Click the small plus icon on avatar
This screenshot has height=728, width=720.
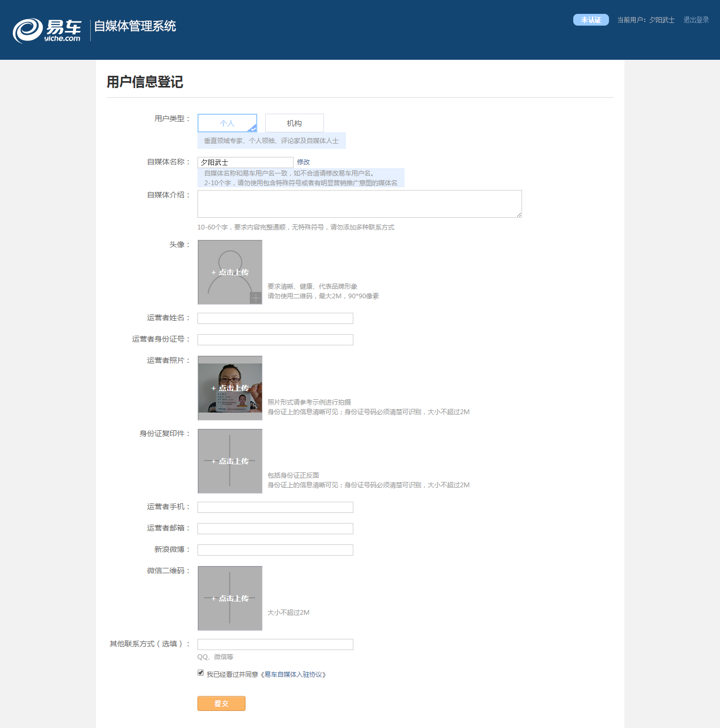[x=256, y=298]
